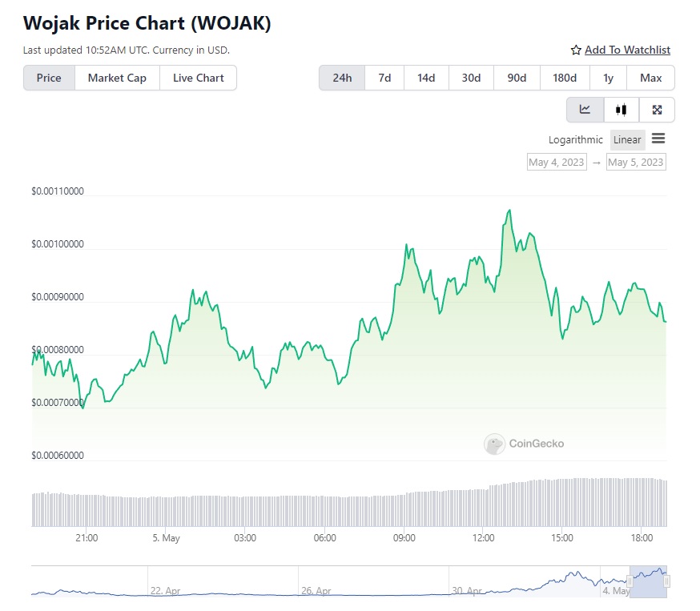Select Max time range
700x611 pixels.
pos(650,78)
